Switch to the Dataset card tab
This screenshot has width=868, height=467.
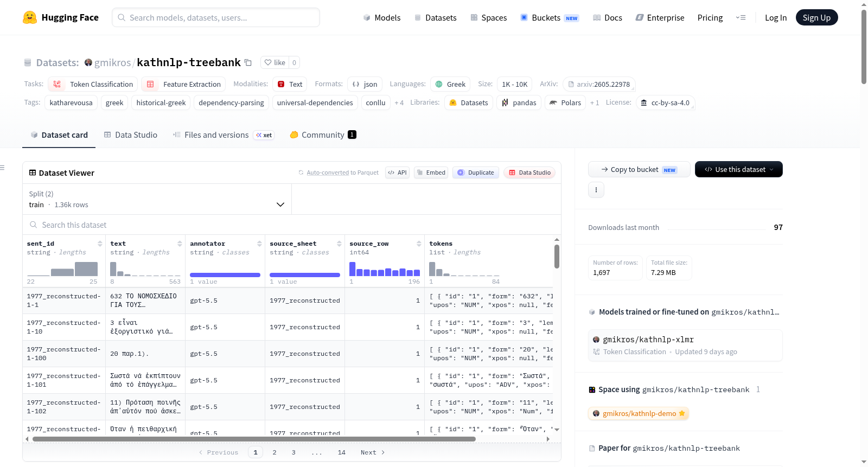click(59, 135)
